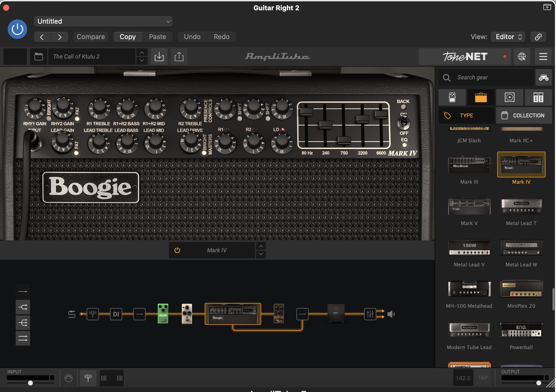Click the Search gear field

[x=486, y=77]
